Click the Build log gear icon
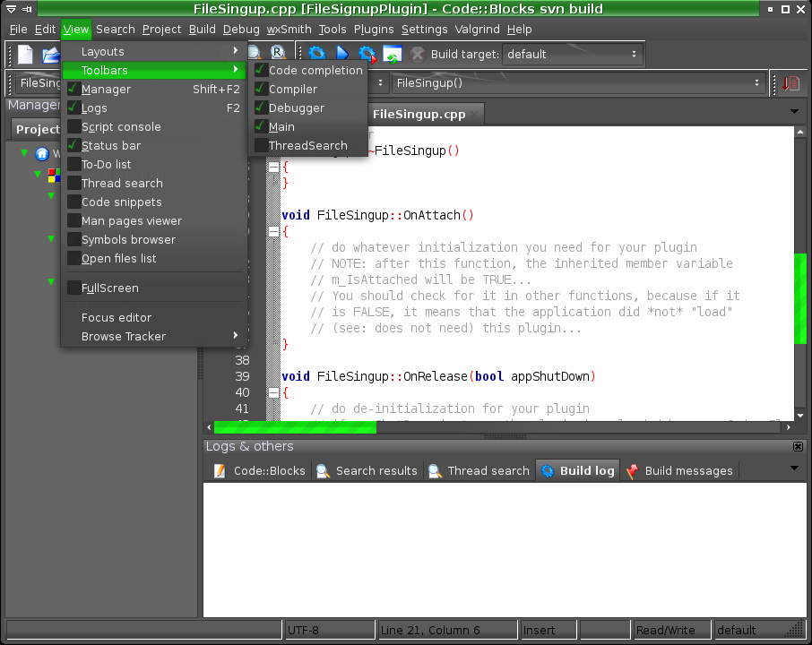The height and width of the screenshot is (645, 812). pos(548,470)
